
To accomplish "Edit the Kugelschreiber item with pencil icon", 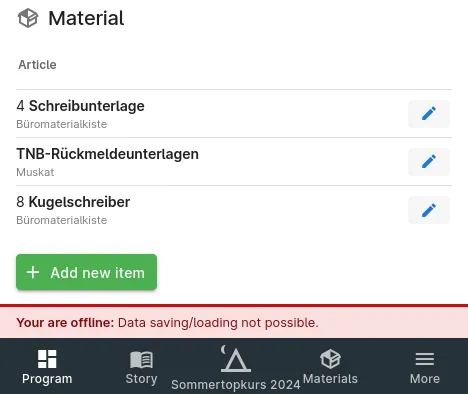I will pyautogui.click(x=429, y=210).
